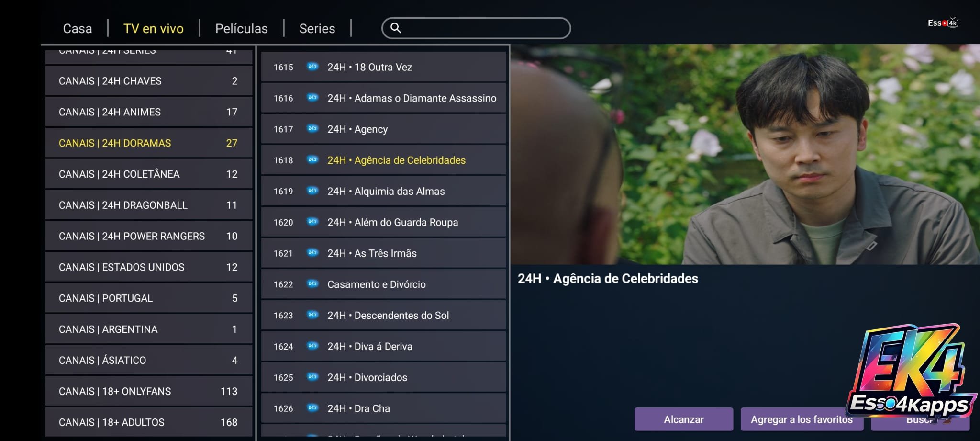Viewport: 980px width, 441px height.
Task: Select the CANAIS | 24H ANIMES category
Action: click(x=149, y=112)
